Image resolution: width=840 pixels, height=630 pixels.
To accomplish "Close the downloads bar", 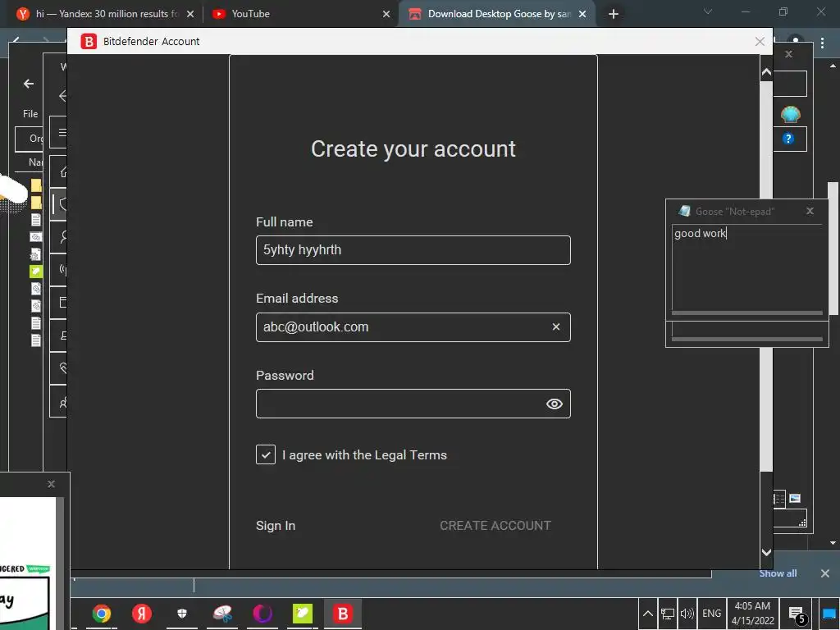I will pos(825,573).
